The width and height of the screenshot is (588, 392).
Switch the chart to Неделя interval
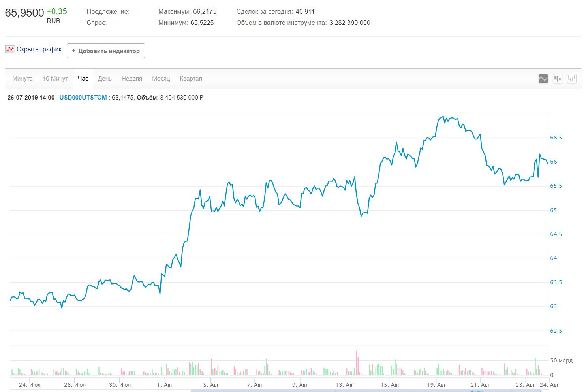pos(132,79)
